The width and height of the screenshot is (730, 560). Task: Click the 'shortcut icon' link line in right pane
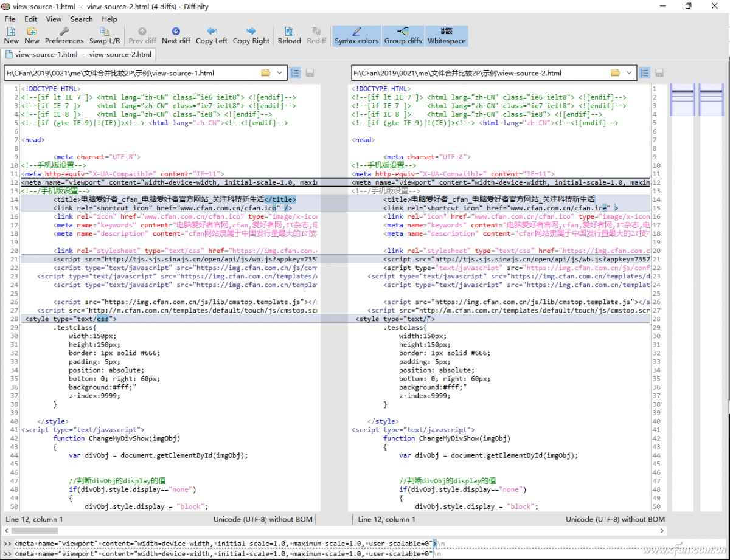point(501,208)
